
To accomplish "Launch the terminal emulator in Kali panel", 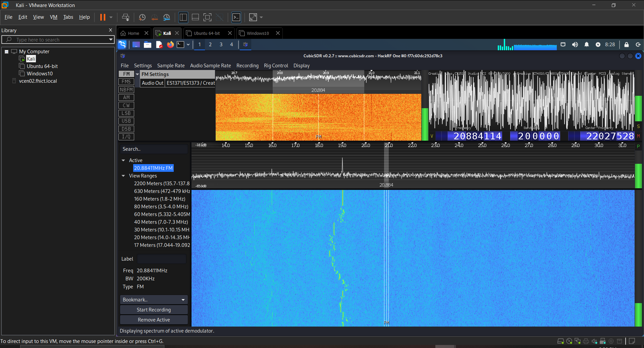I will click(x=180, y=45).
